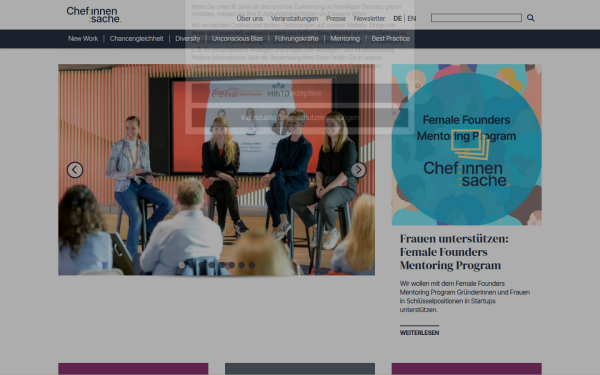
Task: Click WEITERLESEN under Female Founders article
Action: coord(419,333)
